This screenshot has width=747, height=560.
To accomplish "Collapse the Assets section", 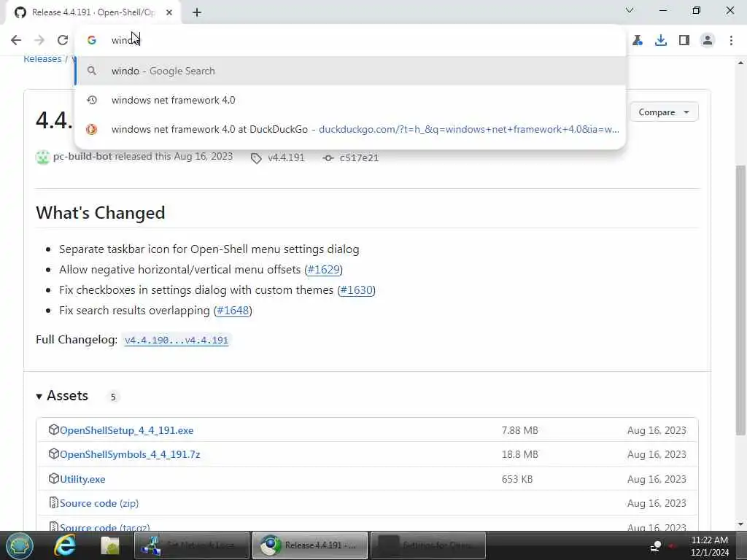I will coord(62,396).
